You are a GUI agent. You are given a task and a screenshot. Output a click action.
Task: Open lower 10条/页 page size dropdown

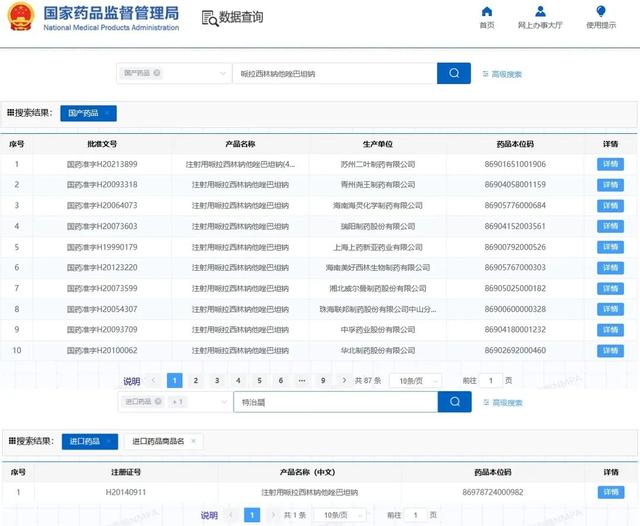(x=340, y=515)
